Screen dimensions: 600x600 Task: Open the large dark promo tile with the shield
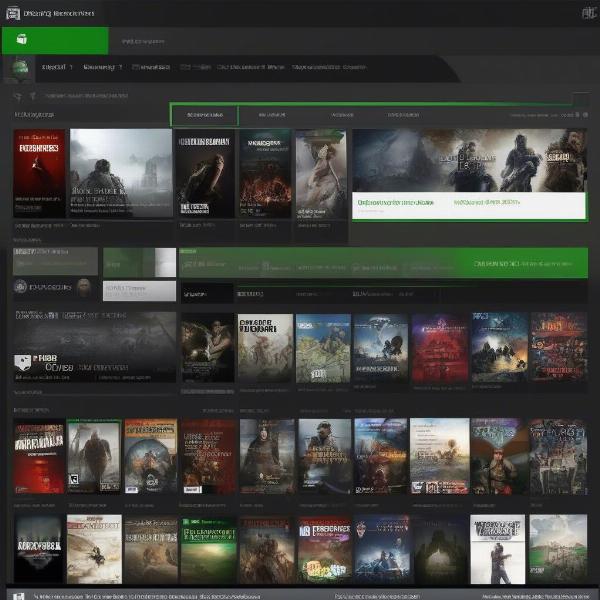(x=95, y=347)
